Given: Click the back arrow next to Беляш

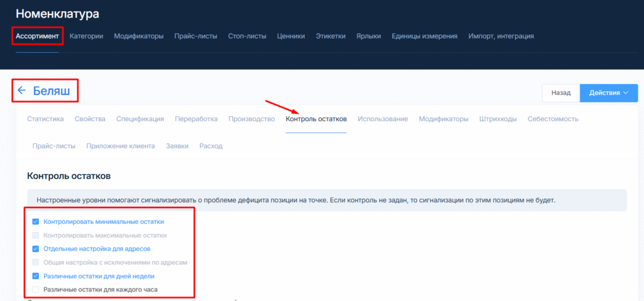Looking at the screenshot, I should (21, 90).
